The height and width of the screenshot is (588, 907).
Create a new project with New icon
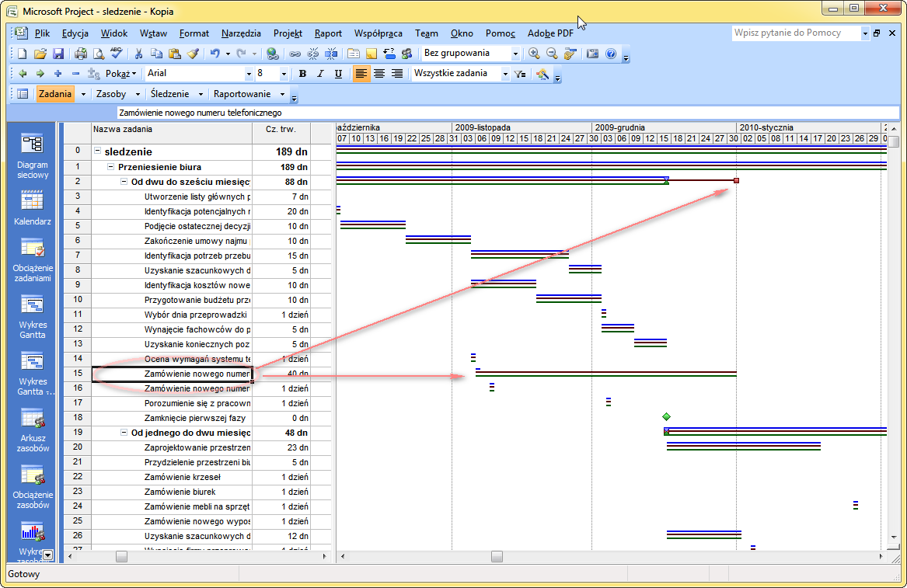22,54
